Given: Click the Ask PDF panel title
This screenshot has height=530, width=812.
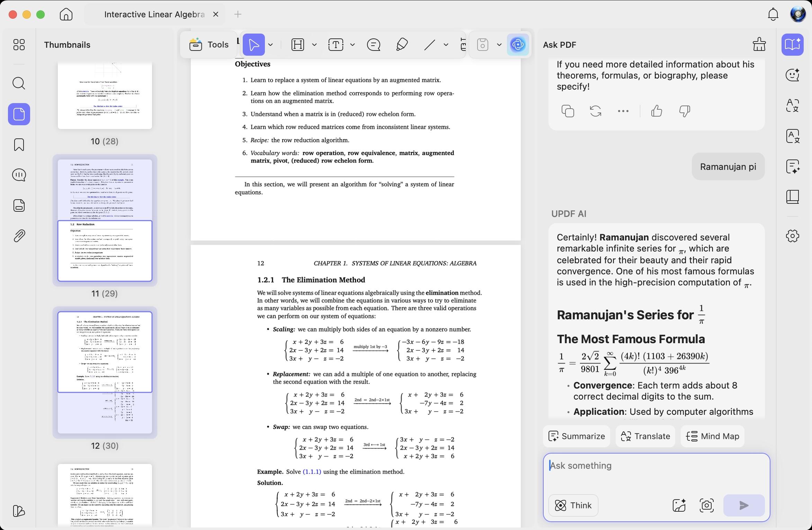Looking at the screenshot, I should pyautogui.click(x=559, y=45).
